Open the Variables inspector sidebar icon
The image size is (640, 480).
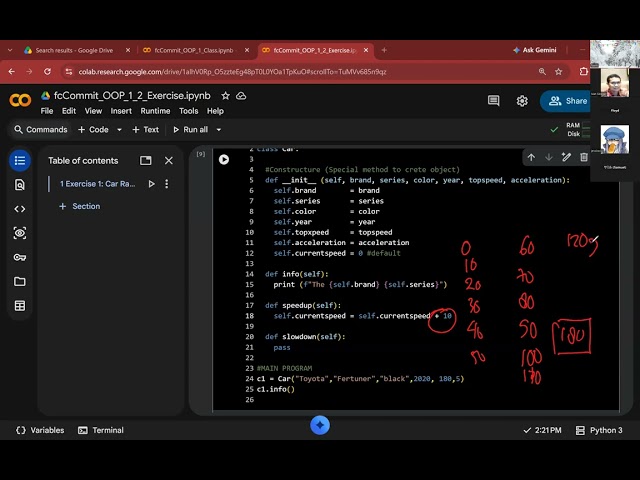pyautogui.click(x=20, y=233)
